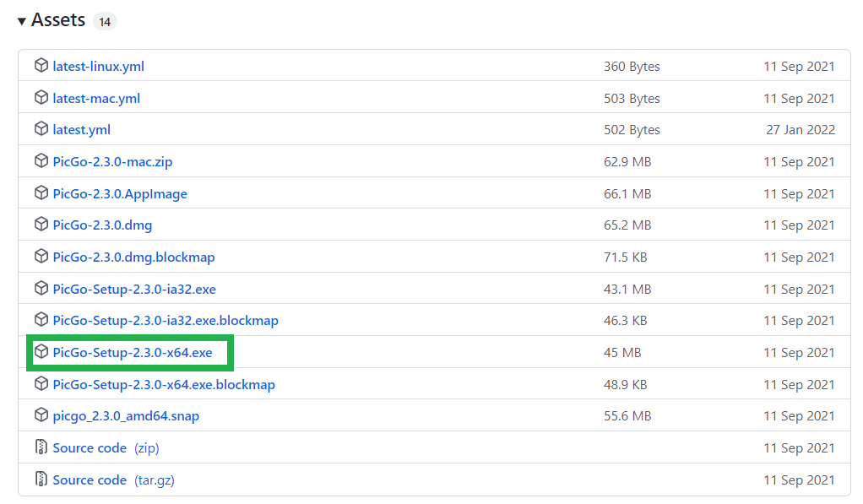
Task: Open PicGo-2.3.0.dmg.blockmap link
Action: click(x=133, y=257)
